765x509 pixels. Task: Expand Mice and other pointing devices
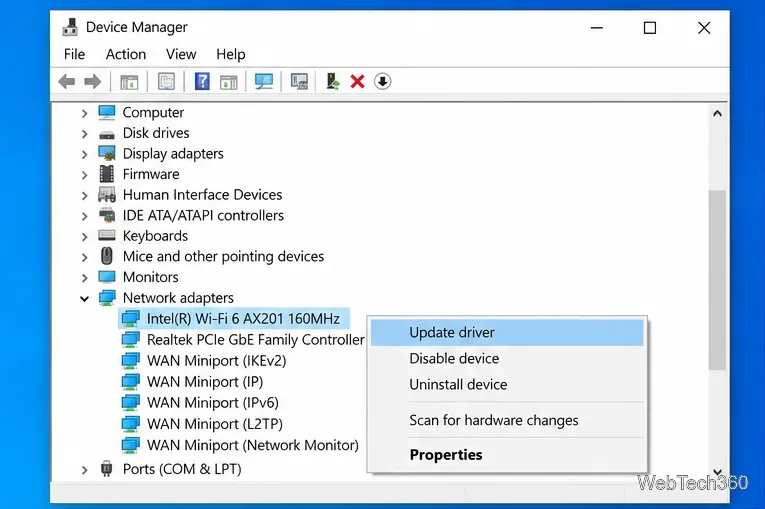pyautogui.click(x=84, y=257)
